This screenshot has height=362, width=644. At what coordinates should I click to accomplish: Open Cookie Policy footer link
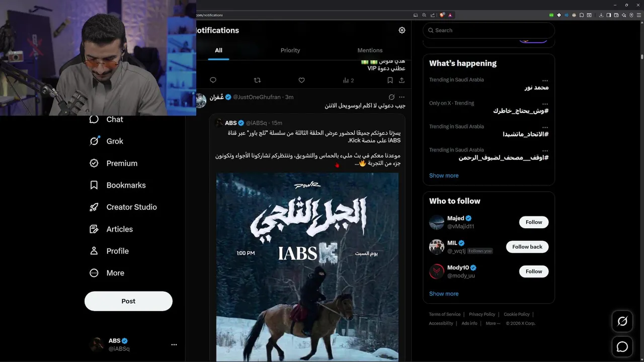point(517,314)
